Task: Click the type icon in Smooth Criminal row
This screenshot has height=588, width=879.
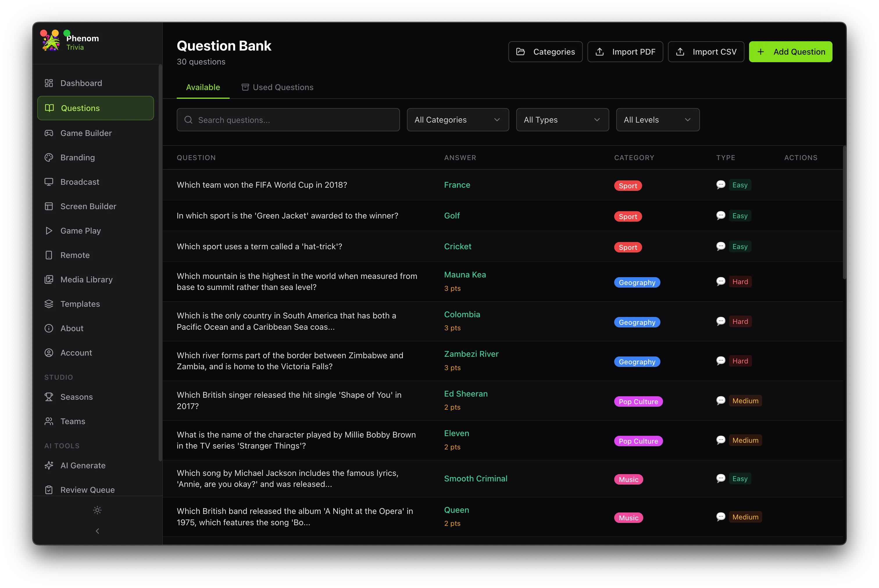Action: [x=721, y=478]
